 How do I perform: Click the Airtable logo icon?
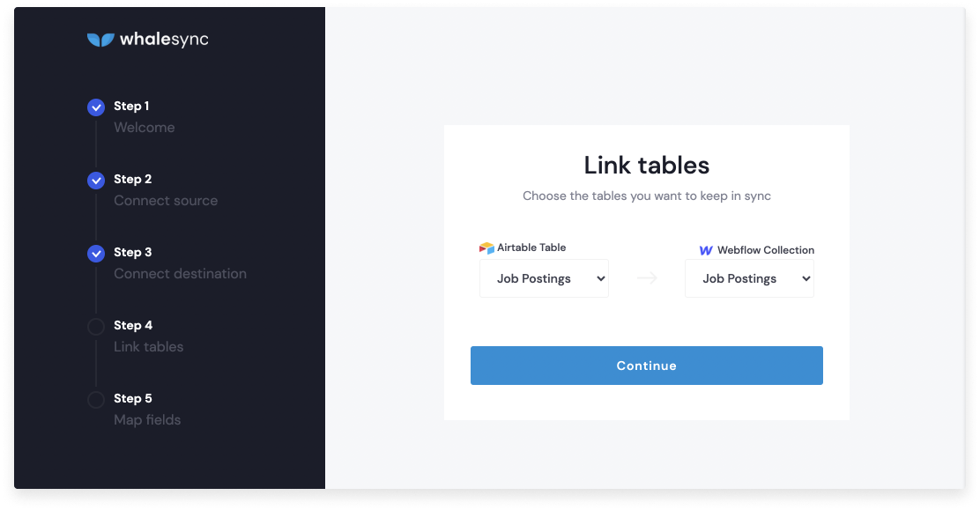point(486,248)
